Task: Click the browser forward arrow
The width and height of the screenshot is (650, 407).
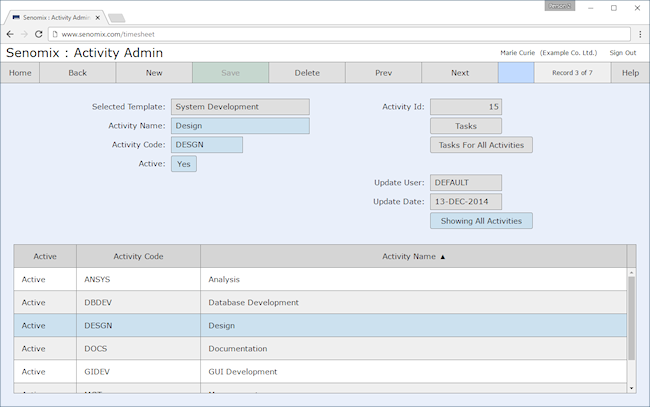Action: 24,34
